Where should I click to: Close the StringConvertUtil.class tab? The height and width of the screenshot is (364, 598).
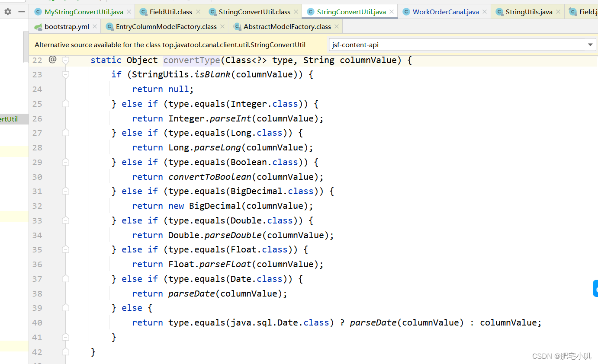(295, 12)
